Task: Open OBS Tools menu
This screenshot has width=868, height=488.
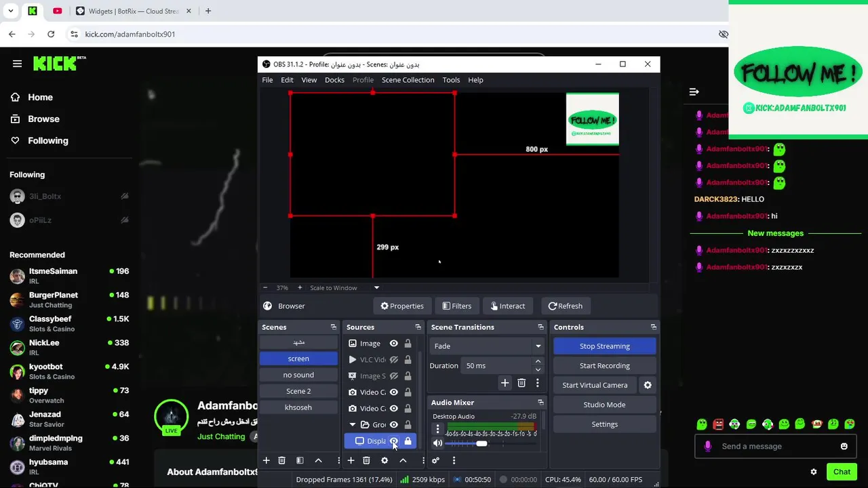Action: (451, 80)
